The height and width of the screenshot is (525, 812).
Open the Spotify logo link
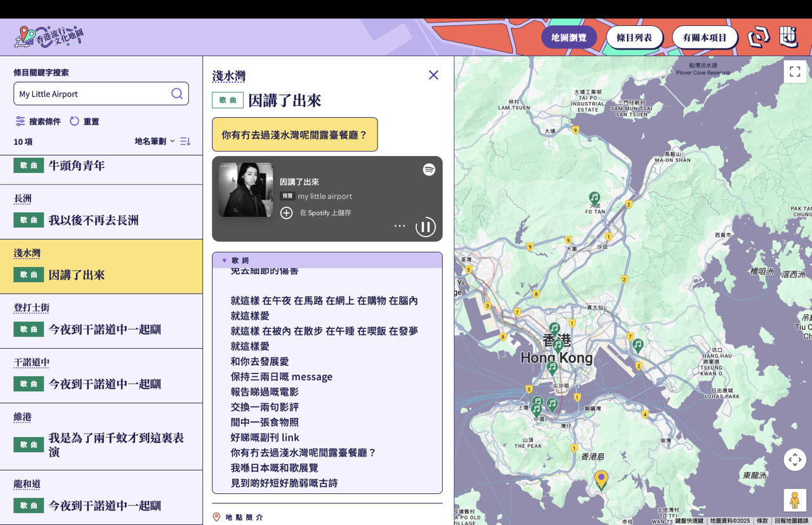pos(429,170)
